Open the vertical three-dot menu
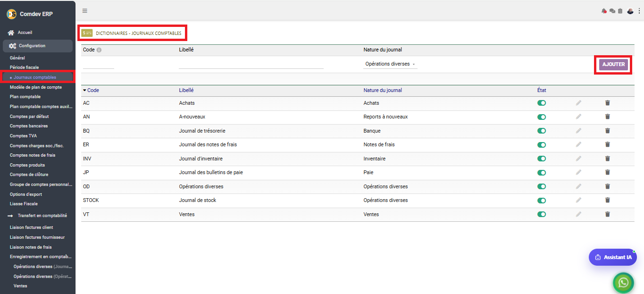This screenshot has width=644, height=294. [x=639, y=11]
